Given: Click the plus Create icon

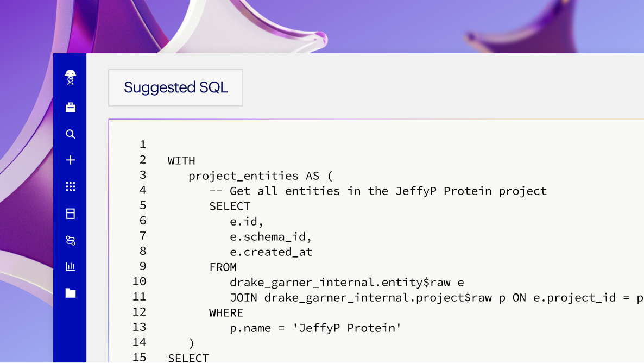Looking at the screenshot, I should (70, 160).
